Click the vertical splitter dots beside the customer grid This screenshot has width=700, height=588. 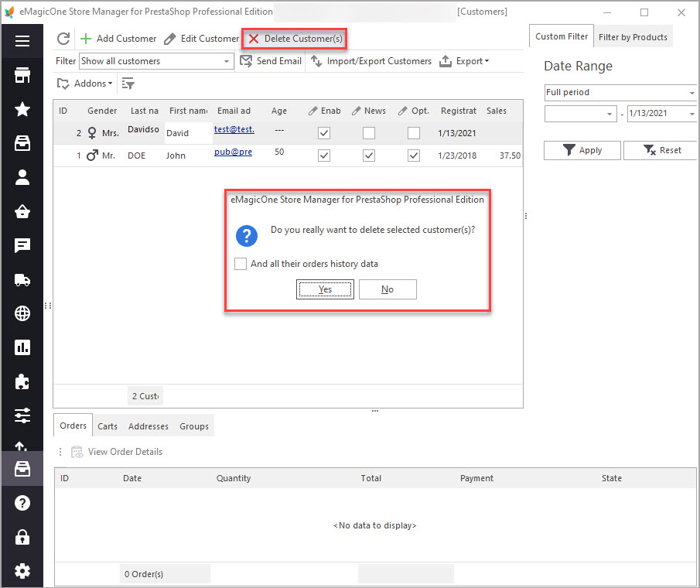(x=526, y=216)
